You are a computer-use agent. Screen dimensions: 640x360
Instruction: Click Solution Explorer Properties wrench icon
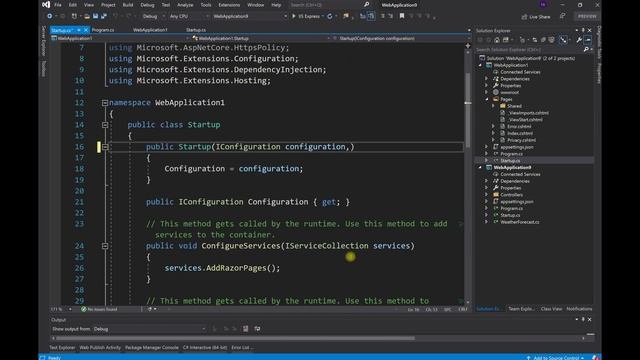click(x=579, y=40)
